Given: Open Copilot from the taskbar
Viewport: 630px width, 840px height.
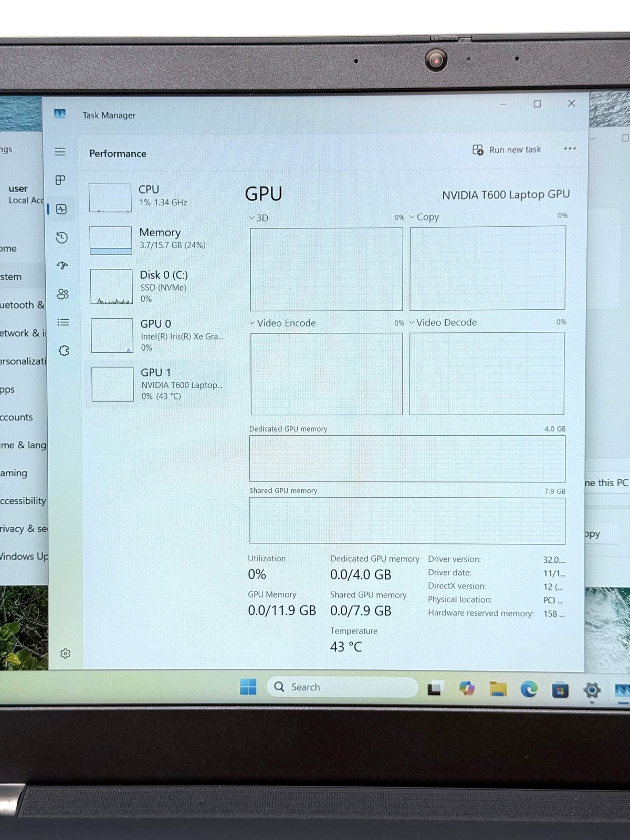Looking at the screenshot, I should pyautogui.click(x=466, y=688).
